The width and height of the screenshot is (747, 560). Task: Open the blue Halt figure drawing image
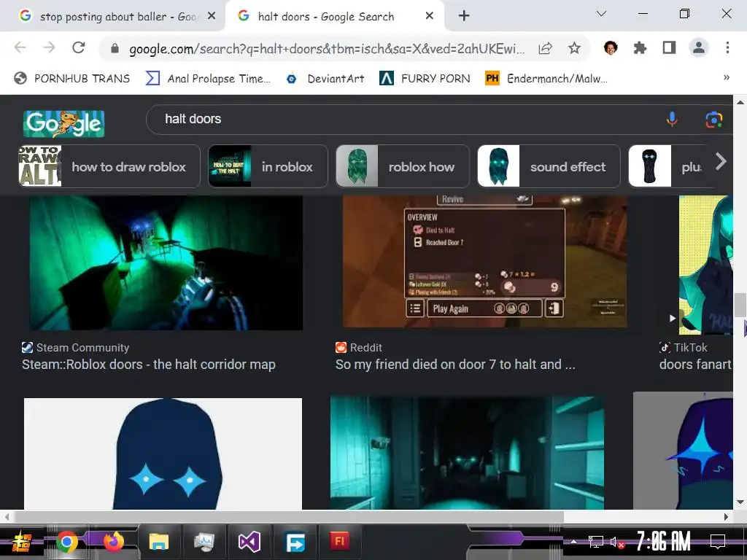(x=163, y=454)
